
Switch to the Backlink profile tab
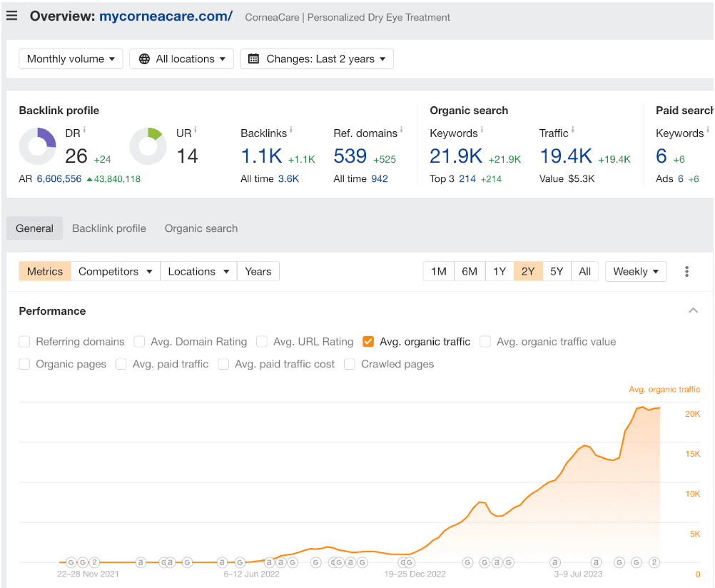[108, 228]
